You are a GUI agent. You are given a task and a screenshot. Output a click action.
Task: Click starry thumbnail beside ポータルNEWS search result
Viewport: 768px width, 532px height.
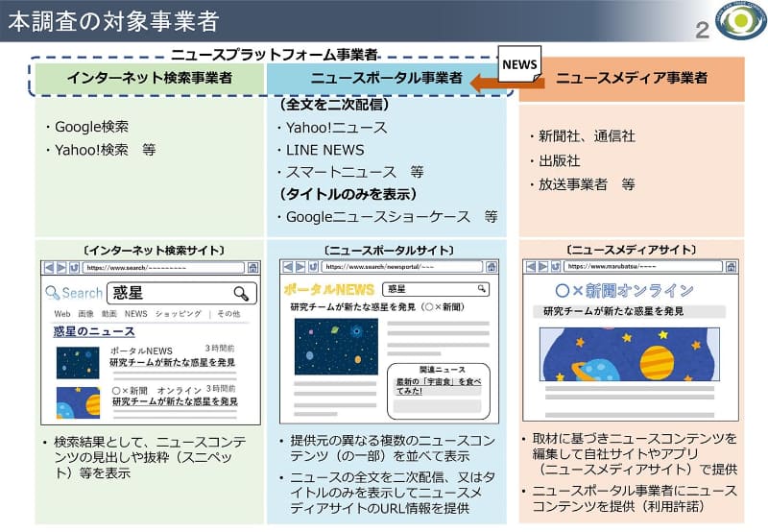pos(78,363)
